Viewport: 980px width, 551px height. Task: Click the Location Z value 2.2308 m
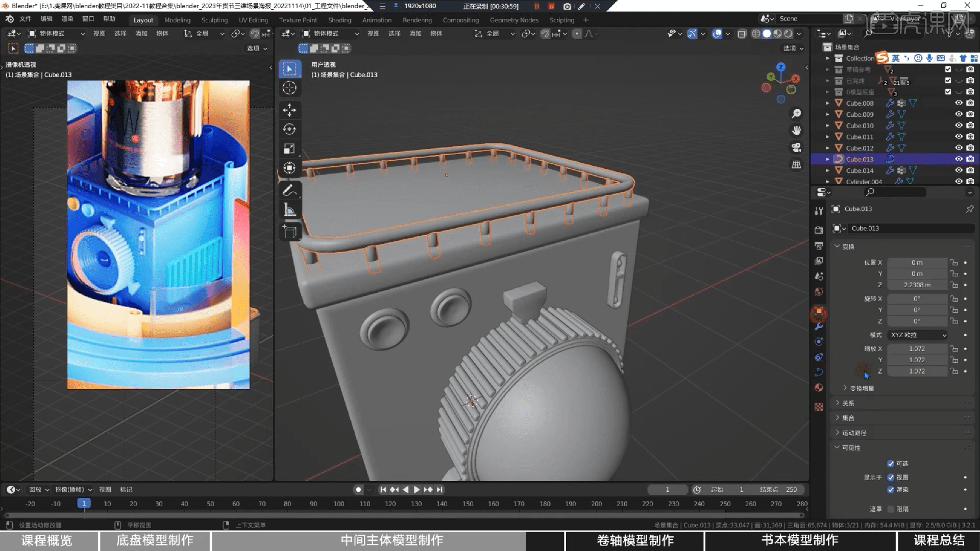pyautogui.click(x=917, y=285)
